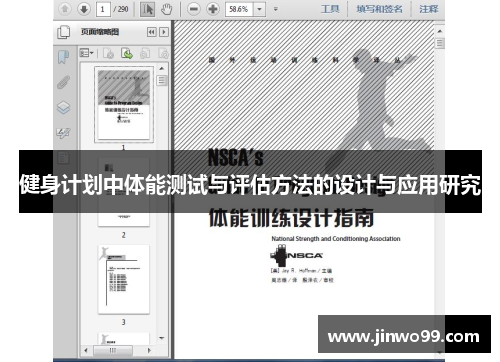Viewport: 500px width, 362px height.
Task: Click the NSCA logo on the cover
Action: pyautogui.click(x=296, y=255)
